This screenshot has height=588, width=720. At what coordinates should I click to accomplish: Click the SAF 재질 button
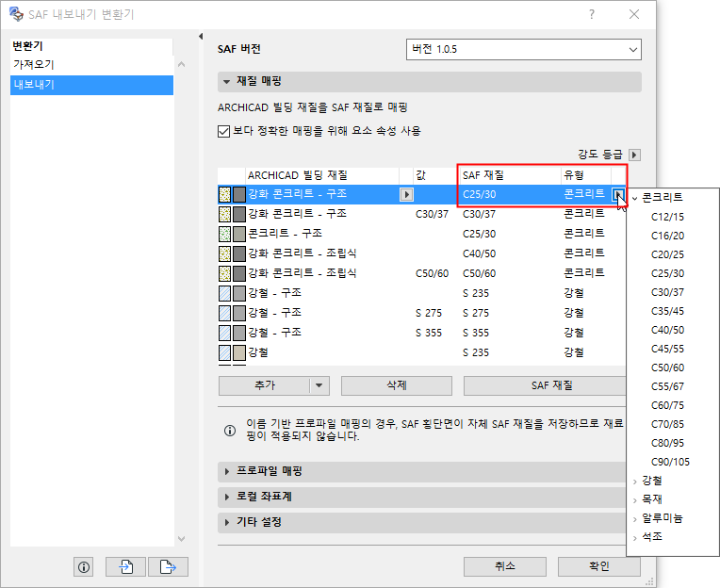(545, 385)
